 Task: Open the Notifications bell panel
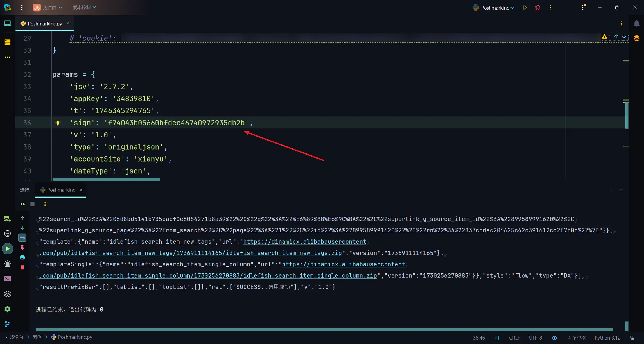point(636,23)
